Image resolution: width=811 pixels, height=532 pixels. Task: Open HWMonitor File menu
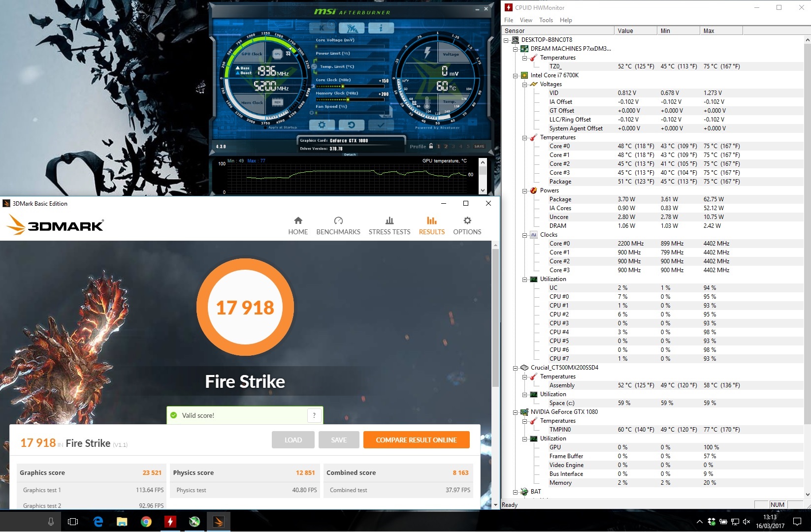509,20
